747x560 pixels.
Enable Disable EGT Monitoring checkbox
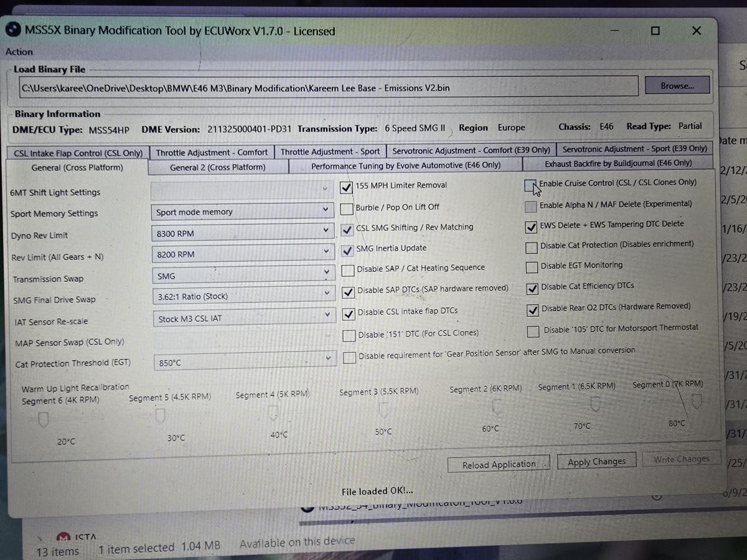click(x=532, y=268)
